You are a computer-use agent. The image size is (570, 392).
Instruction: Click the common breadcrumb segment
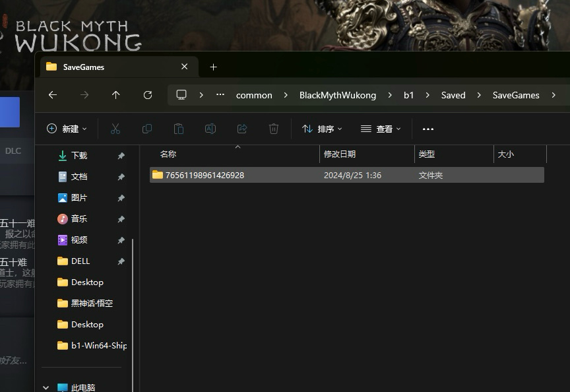coord(254,95)
